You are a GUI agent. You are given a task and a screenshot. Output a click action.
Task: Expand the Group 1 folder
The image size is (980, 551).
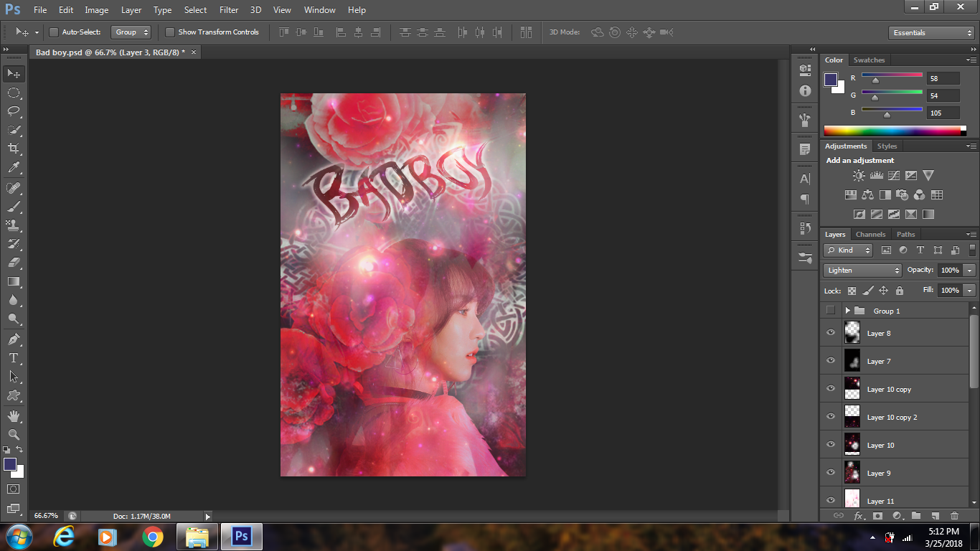coord(847,311)
